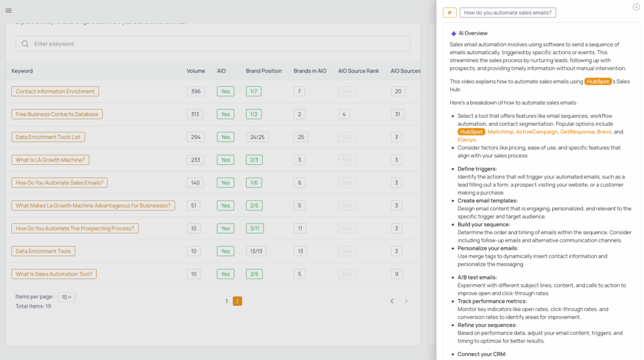Screen dimensions: 644x360
Task: Open What Is LA Growth Machine? keyword
Action: [x=50, y=160]
